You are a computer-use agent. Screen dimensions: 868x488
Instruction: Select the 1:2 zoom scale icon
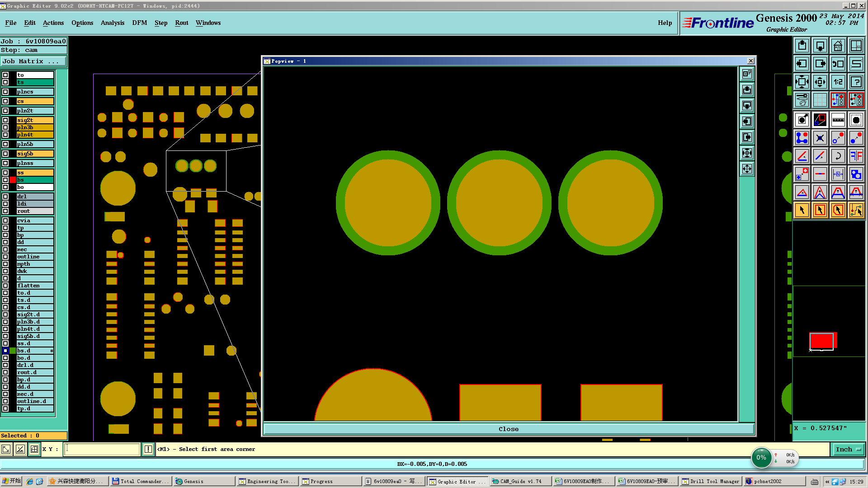[838, 82]
